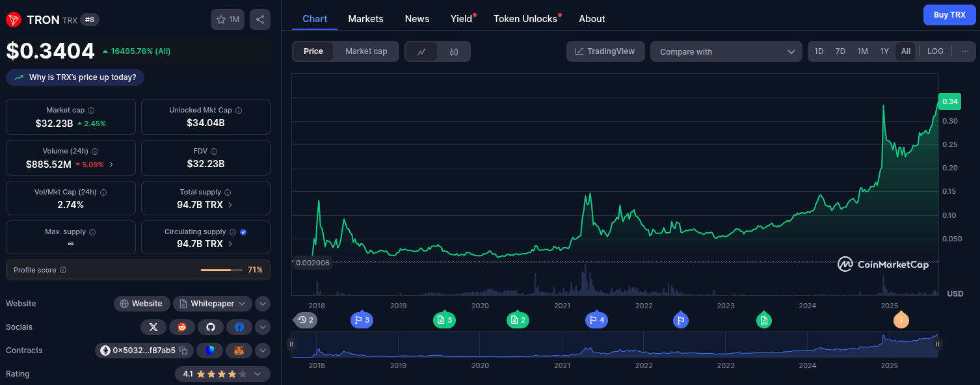Select the candlestick chart type

(454, 51)
